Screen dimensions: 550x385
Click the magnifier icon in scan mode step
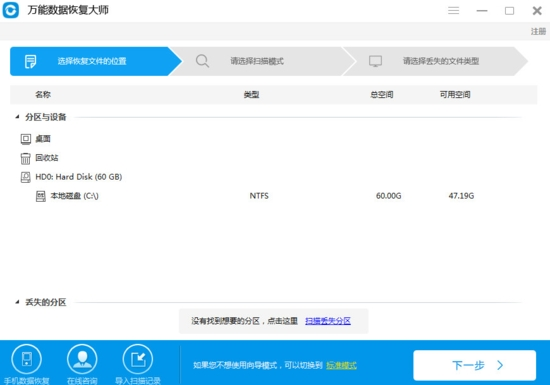click(202, 61)
